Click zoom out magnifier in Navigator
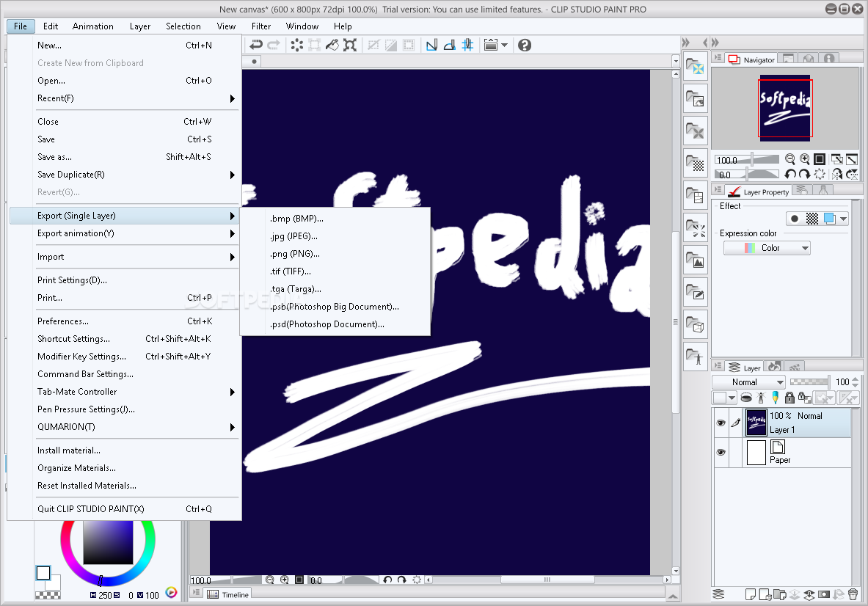 coord(790,159)
